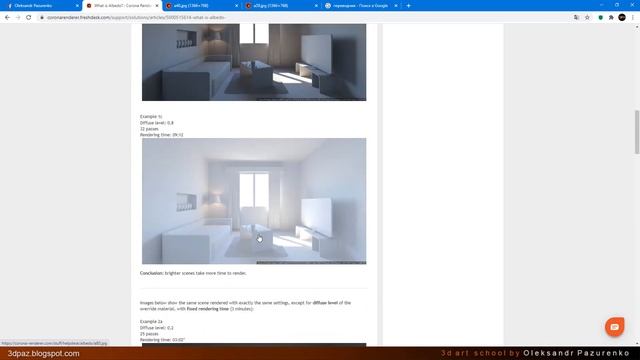
Task: Close the a20.jpg tab
Action: tap(316, 6)
